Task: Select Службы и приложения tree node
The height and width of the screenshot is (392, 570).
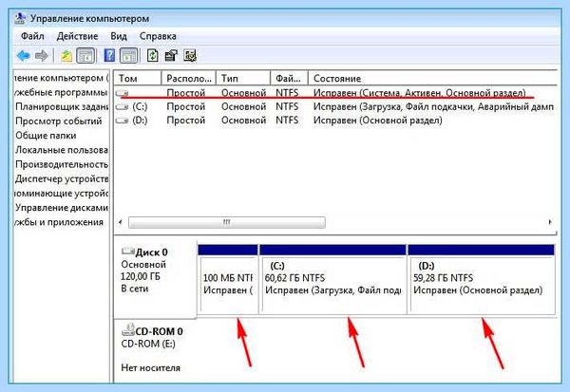Action: pyautogui.click(x=59, y=222)
